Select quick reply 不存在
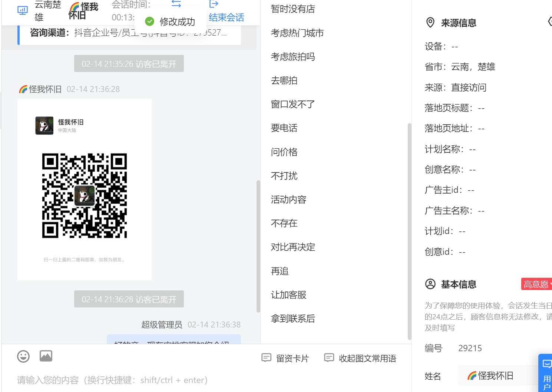The image size is (552, 392). click(284, 223)
